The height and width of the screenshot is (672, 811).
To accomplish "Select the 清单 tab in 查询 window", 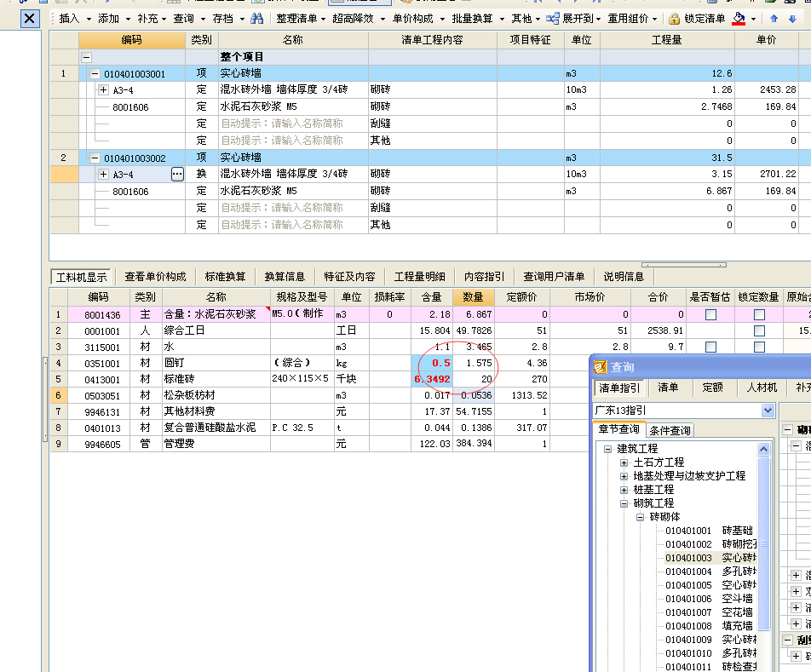I will [668, 388].
